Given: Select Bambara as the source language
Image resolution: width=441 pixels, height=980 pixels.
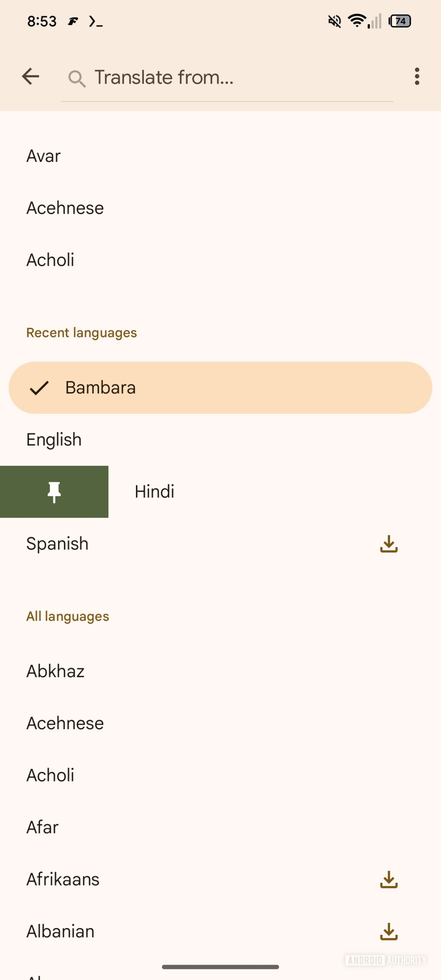Looking at the screenshot, I should [x=100, y=388].
